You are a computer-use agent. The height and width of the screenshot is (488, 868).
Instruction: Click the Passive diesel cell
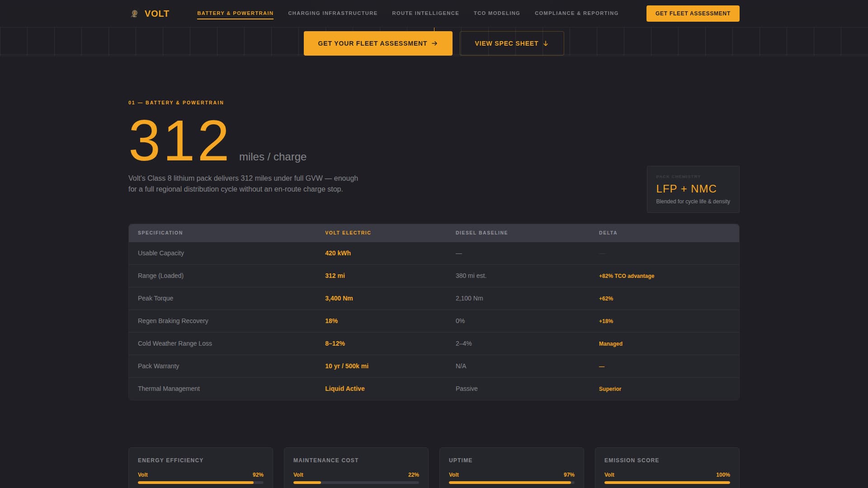[467, 389]
